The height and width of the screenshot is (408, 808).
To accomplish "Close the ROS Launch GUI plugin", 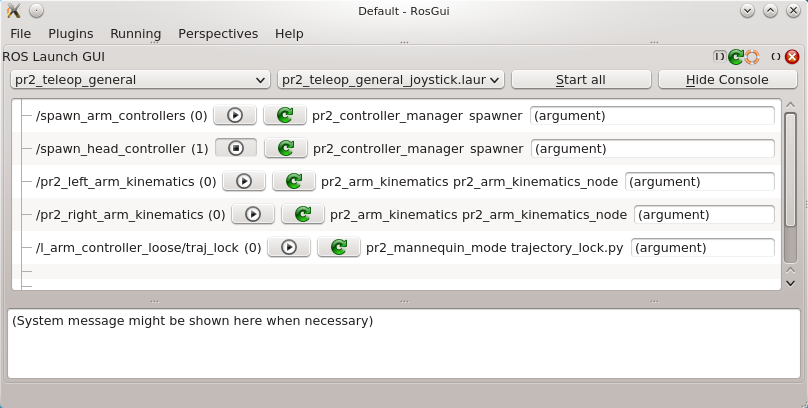I will pyautogui.click(x=793, y=58).
